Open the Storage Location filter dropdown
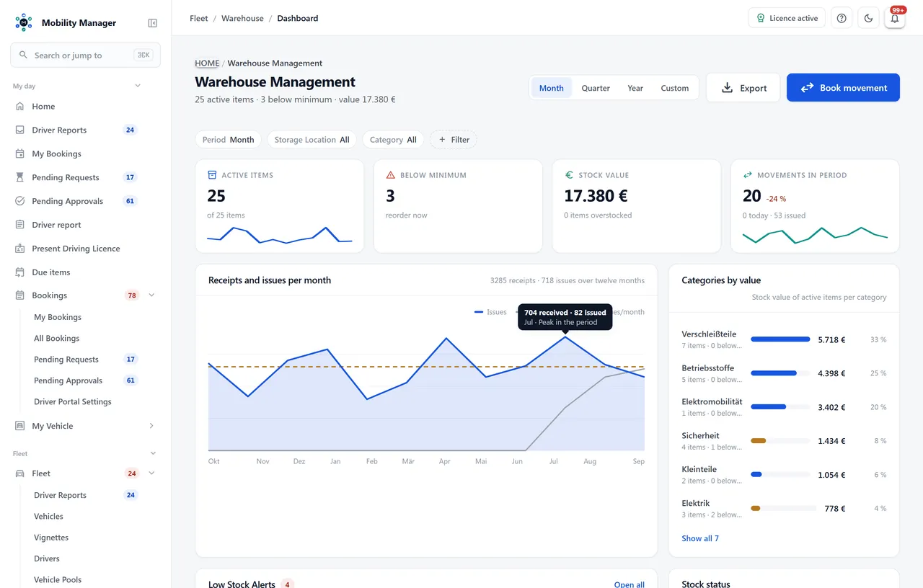 pos(312,140)
